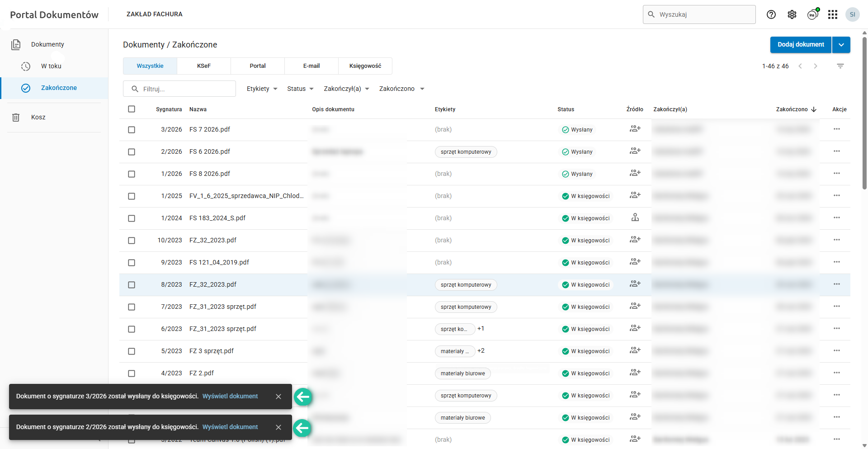Click source icon for FS 183_2024_S.pdf row
868x449 pixels.
pos(635,218)
